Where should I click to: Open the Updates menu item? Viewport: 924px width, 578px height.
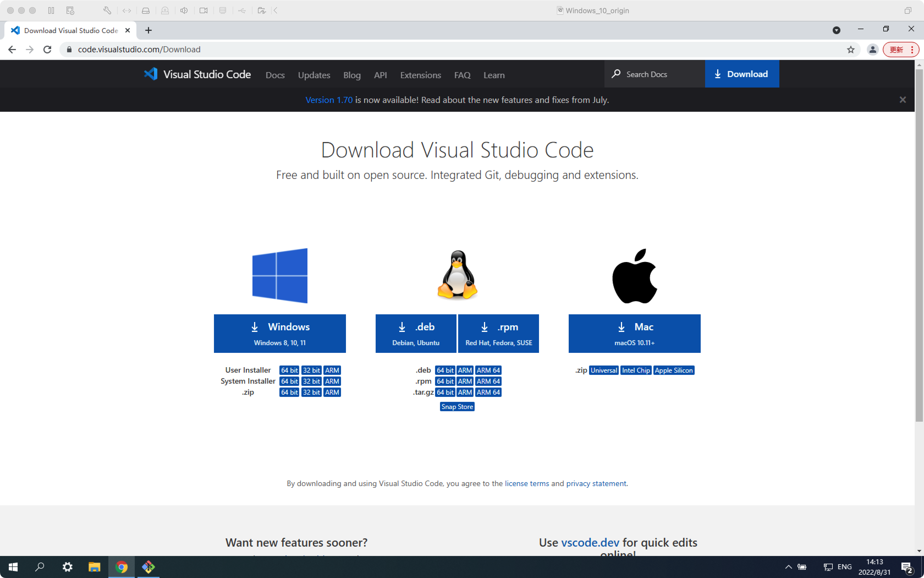(x=314, y=75)
